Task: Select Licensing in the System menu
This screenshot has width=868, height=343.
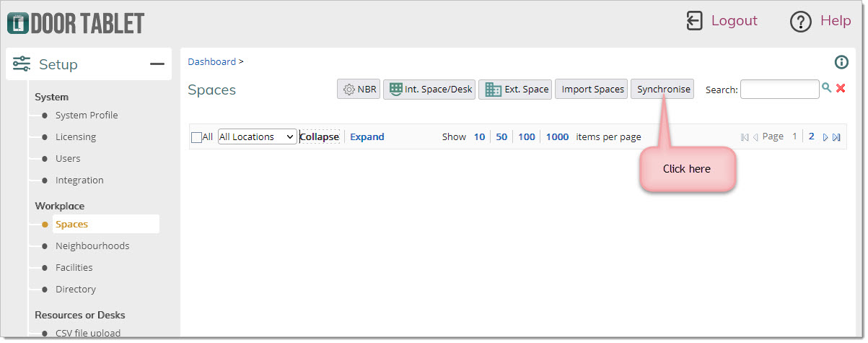Action: click(x=76, y=136)
